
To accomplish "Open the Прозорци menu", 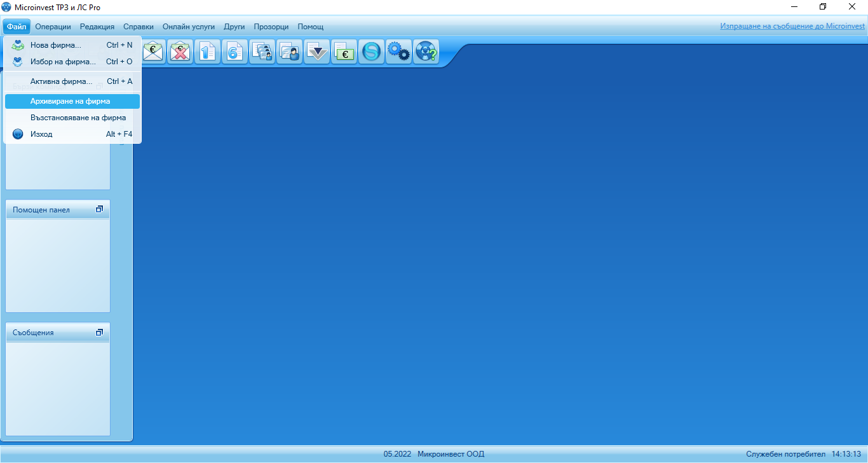I will [x=271, y=27].
